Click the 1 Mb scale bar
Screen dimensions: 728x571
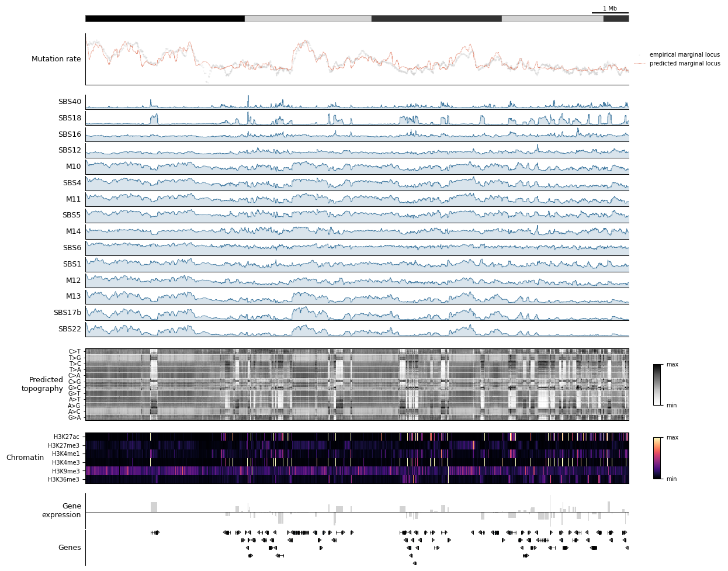click(x=610, y=10)
